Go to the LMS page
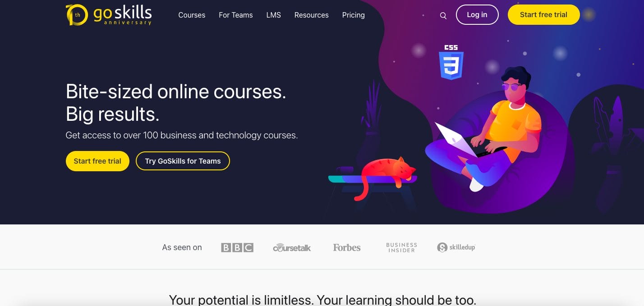644x306 pixels. (x=274, y=15)
